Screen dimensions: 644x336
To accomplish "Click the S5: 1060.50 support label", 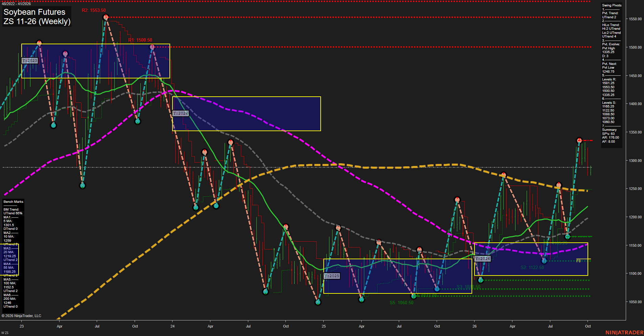I will click(x=401, y=303).
